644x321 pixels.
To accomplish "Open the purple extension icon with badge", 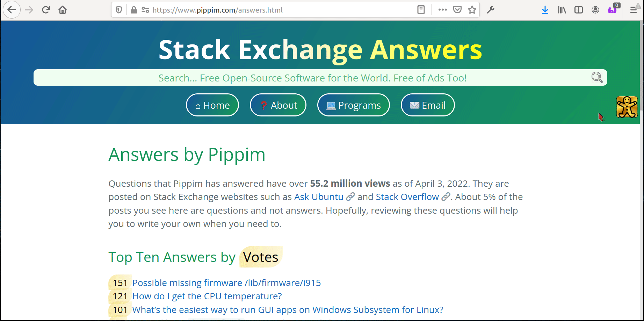I will click(613, 9).
